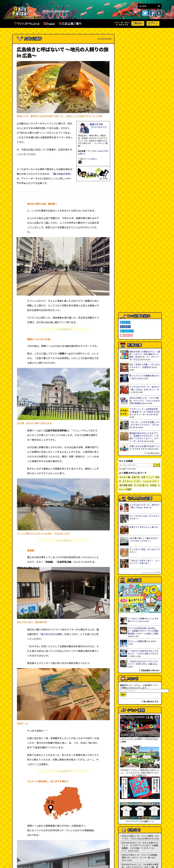
Task: Click the B! ブックマーク button
Action: pos(127,331)
